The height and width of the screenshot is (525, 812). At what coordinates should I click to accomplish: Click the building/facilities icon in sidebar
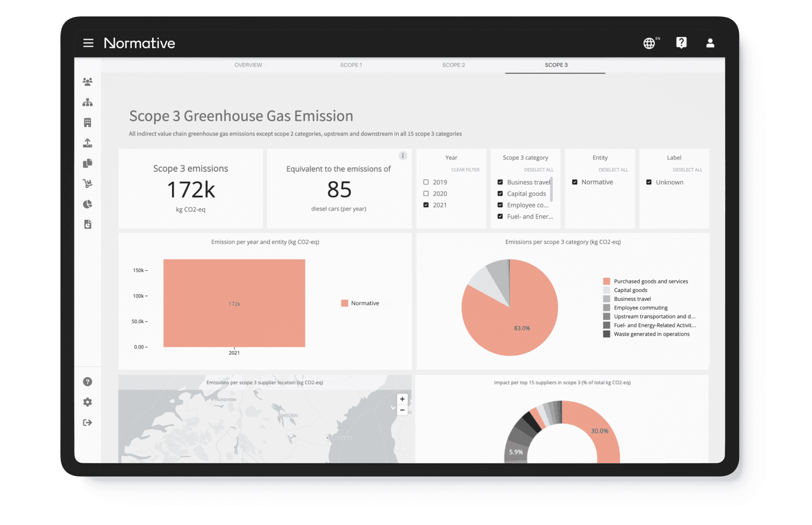[x=87, y=122]
